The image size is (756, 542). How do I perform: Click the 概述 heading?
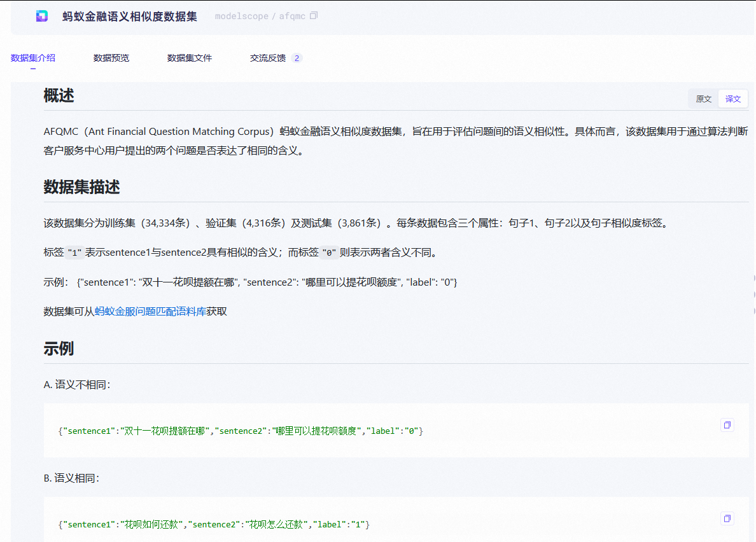point(59,95)
